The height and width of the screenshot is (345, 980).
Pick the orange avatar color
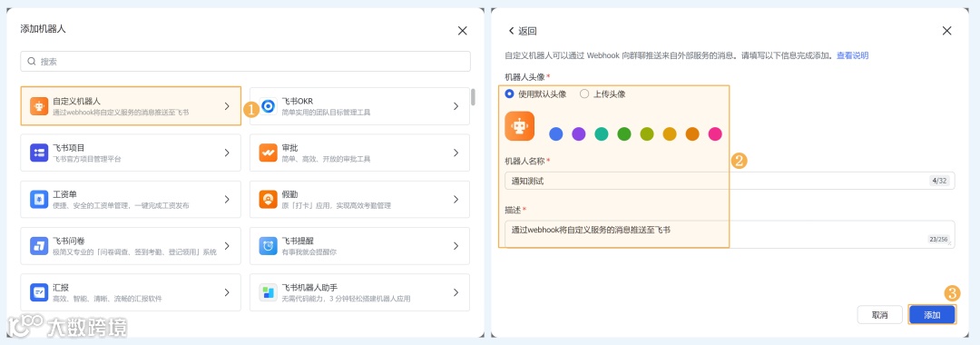click(x=691, y=133)
